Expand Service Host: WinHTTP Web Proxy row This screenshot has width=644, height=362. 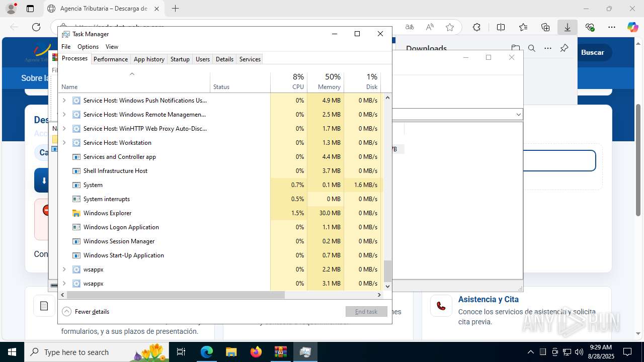coord(64,129)
